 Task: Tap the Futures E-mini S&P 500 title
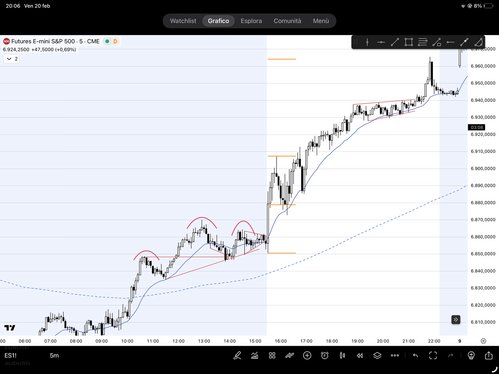click(x=55, y=41)
